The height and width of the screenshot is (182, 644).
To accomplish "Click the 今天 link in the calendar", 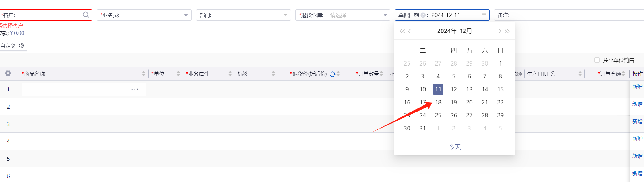I will click(454, 147).
